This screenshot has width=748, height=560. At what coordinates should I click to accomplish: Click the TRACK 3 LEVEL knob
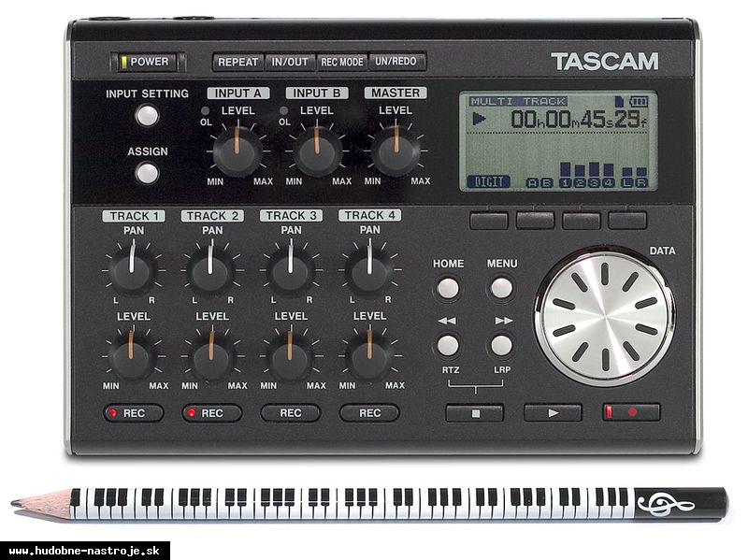(x=290, y=356)
